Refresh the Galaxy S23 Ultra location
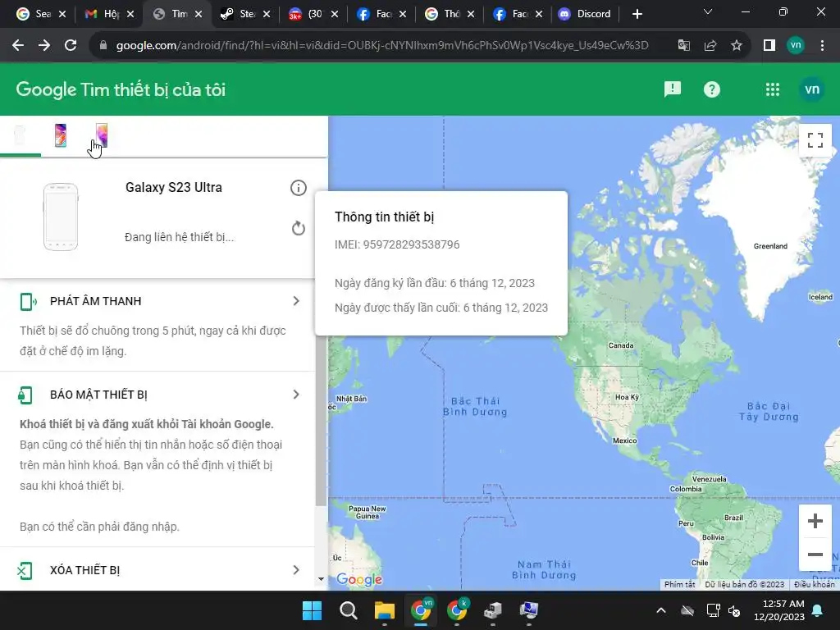Image resolution: width=840 pixels, height=630 pixels. coord(299,228)
